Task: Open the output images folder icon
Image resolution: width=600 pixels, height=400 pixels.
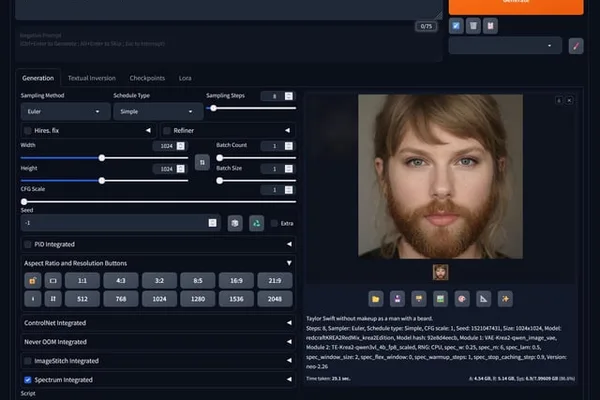Action: coord(376,299)
